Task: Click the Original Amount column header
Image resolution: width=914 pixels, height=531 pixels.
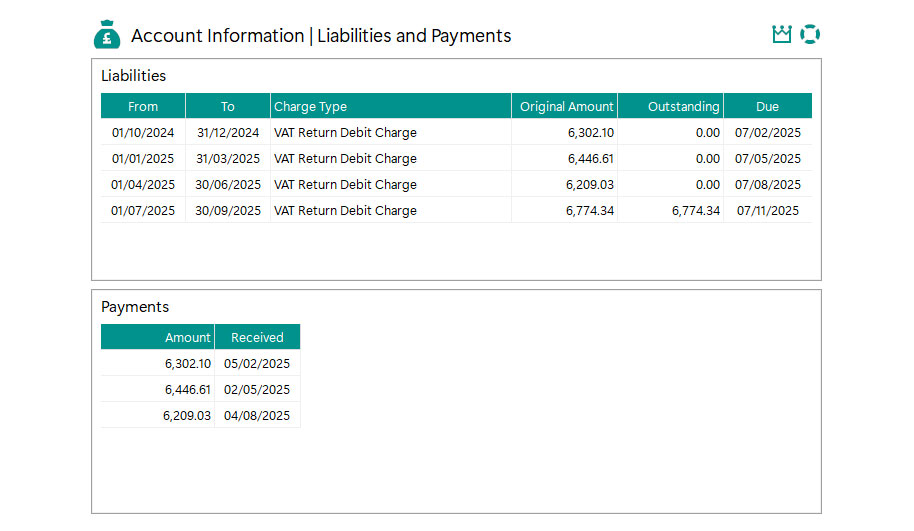Action: click(566, 107)
